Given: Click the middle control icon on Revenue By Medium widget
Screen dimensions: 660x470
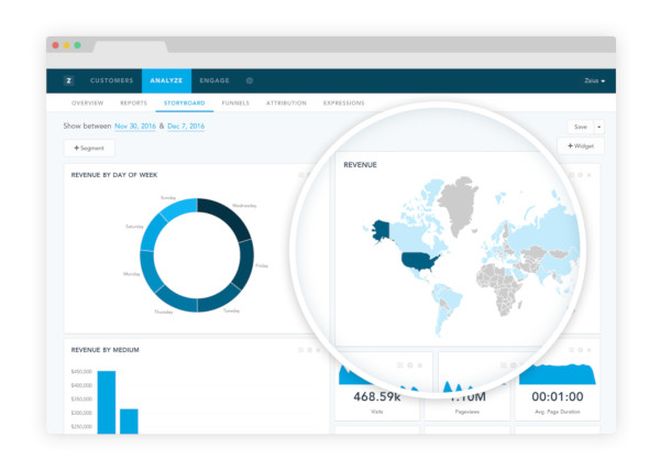Looking at the screenshot, I should pos(310,350).
